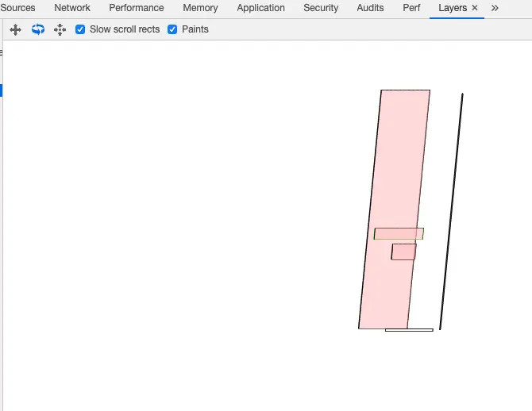Open the Audits tab

point(370,8)
